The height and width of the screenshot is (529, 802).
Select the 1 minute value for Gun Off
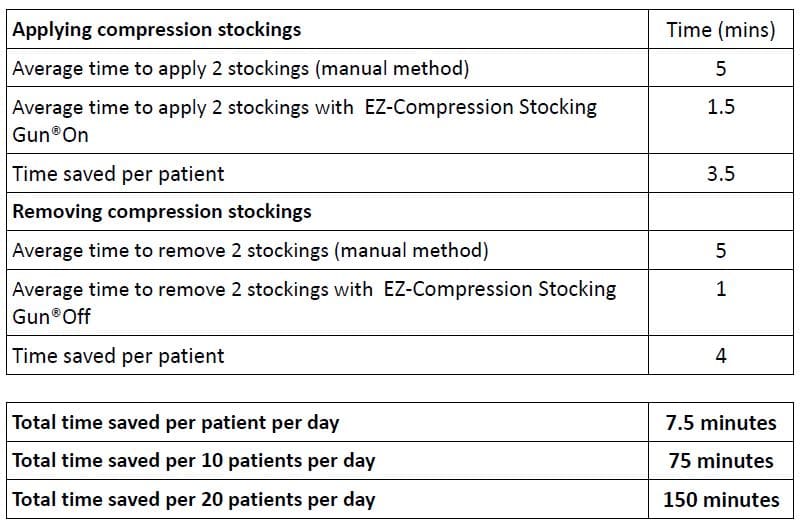coord(720,290)
